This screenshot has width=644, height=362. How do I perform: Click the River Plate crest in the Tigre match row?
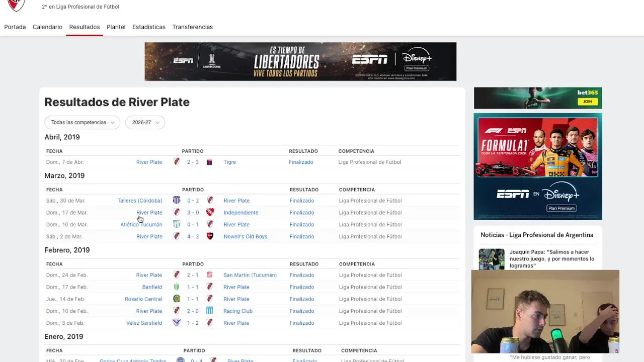click(x=177, y=162)
